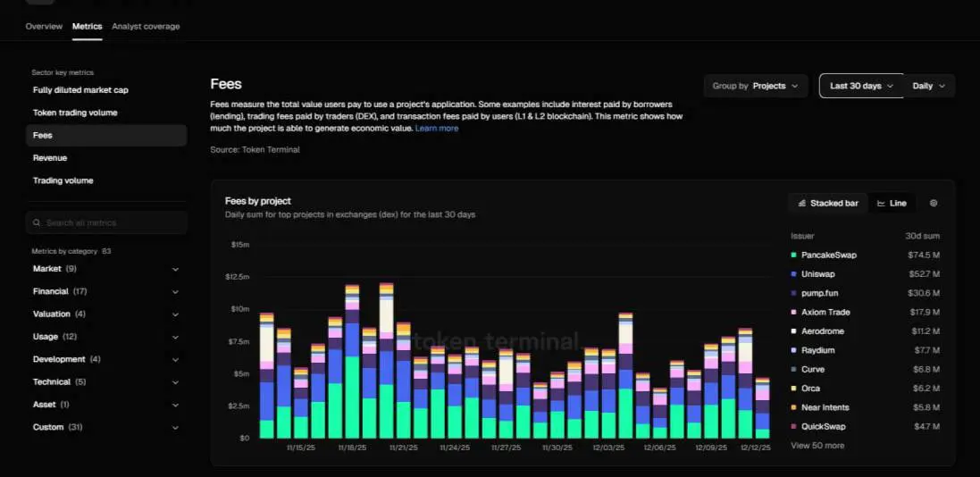Click Aerodrome issuer name in legend
The width and height of the screenshot is (980, 477).
823,331
